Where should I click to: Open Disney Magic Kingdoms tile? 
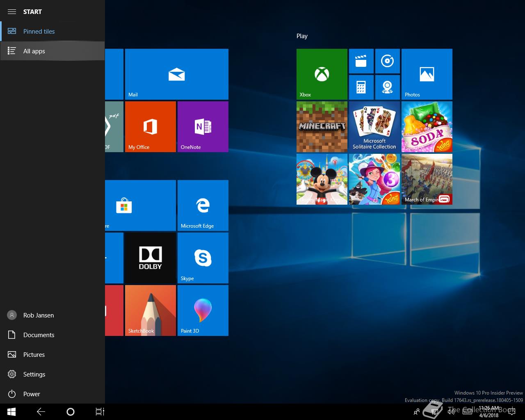(x=322, y=179)
